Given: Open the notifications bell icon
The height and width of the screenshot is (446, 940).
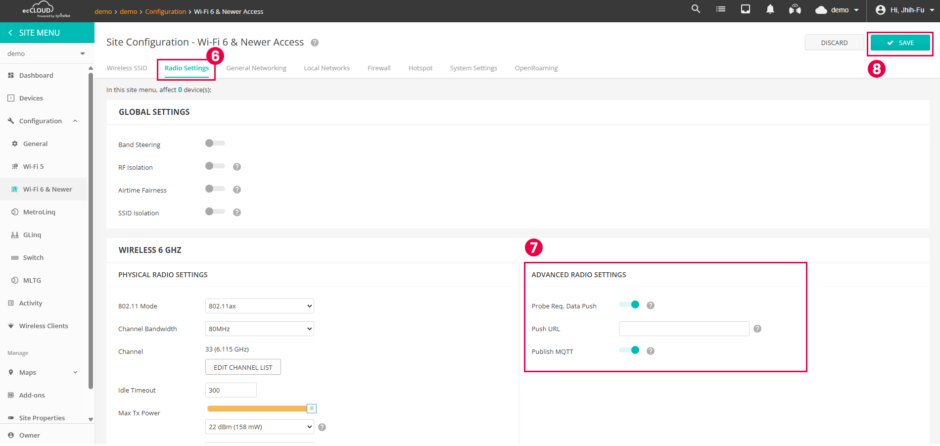Looking at the screenshot, I should coord(770,9).
